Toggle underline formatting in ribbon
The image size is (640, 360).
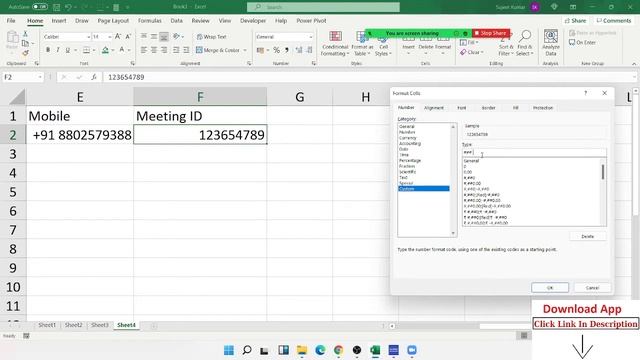pos(67,50)
